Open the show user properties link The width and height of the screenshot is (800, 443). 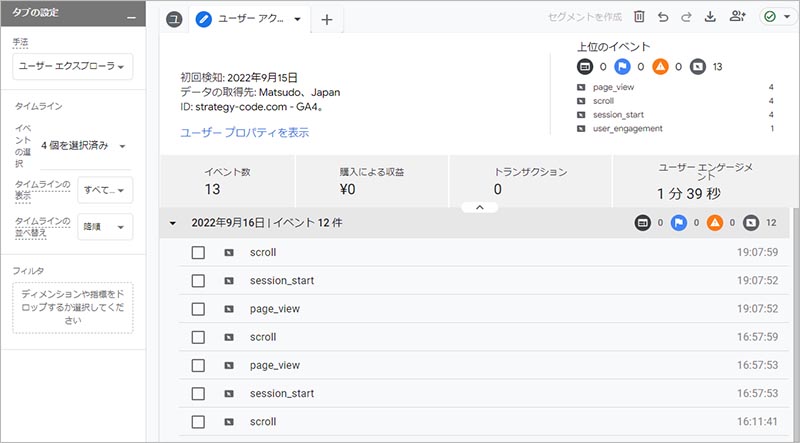click(244, 132)
